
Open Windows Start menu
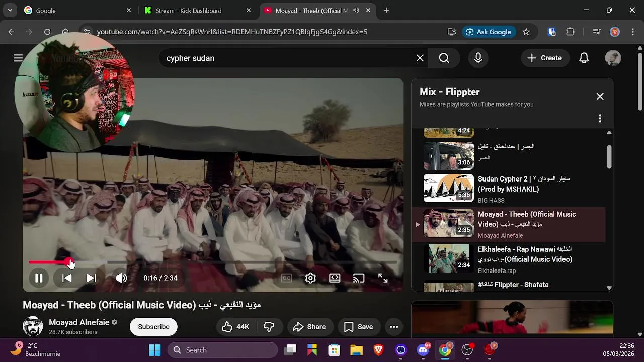[x=154, y=350]
